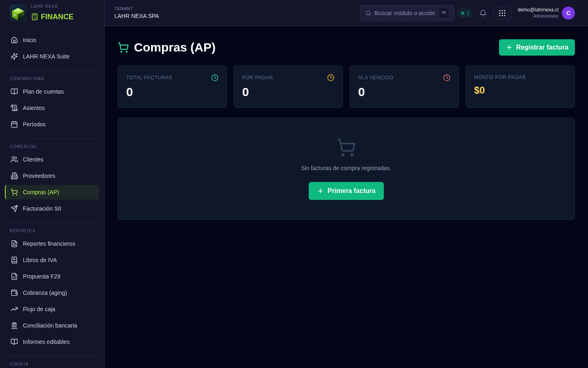This screenshot has height=368, width=588.
Task: Click the green status badge showing 1
Action: point(465,13)
